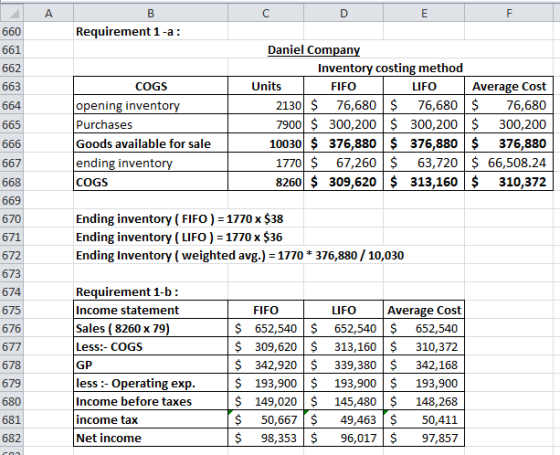Image resolution: width=560 pixels, height=455 pixels.
Task: Click the 'Requirement 1 -a :' cell
Action: click(x=151, y=31)
